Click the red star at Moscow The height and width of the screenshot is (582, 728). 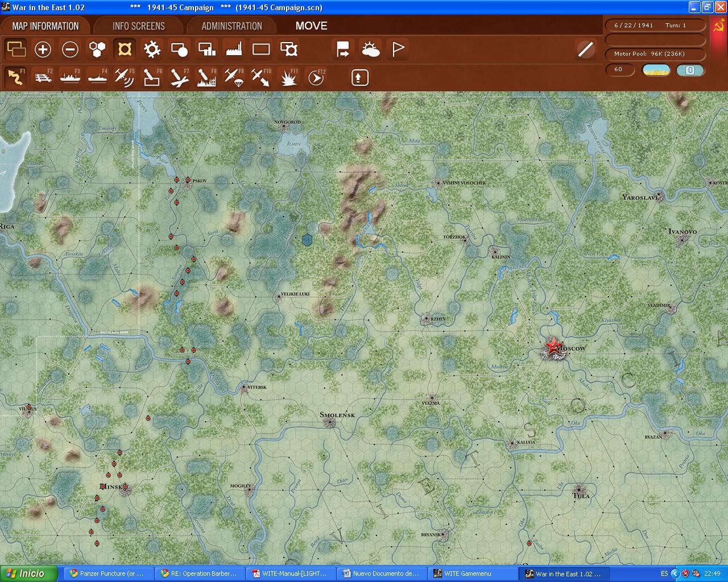click(x=553, y=347)
